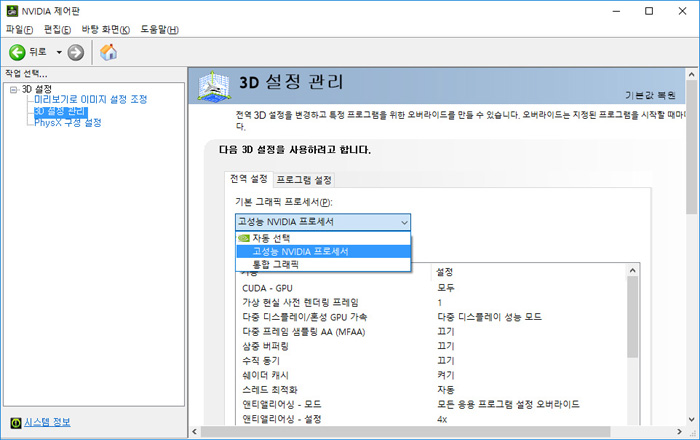Choose 통합 그래픽 from dropdown list
The height and width of the screenshot is (440, 700).
323,264
